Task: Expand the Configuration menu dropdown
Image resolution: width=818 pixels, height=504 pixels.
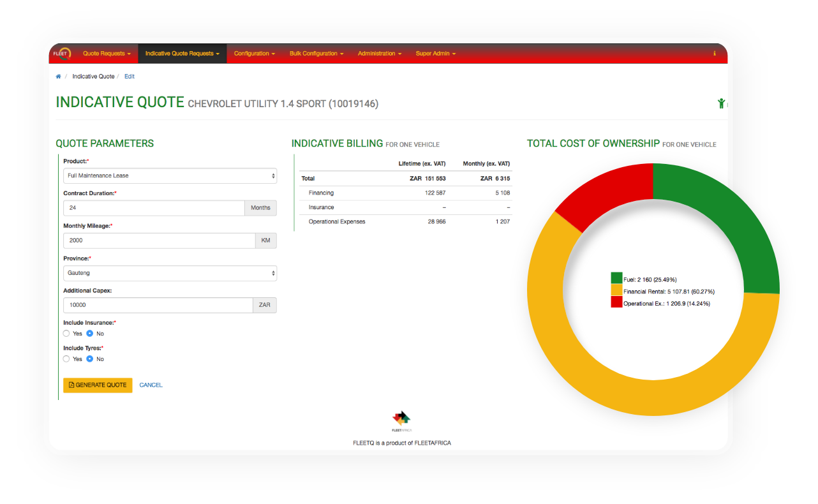Action: pyautogui.click(x=254, y=54)
